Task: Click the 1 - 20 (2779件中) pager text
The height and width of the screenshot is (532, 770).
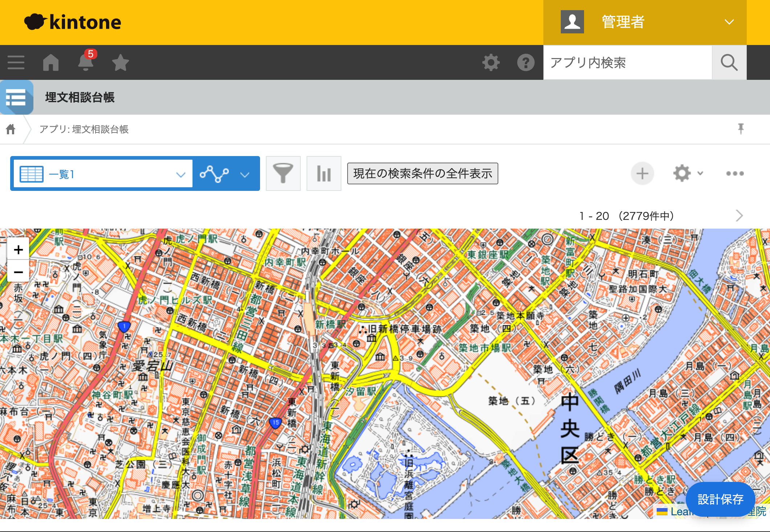Action: click(627, 216)
